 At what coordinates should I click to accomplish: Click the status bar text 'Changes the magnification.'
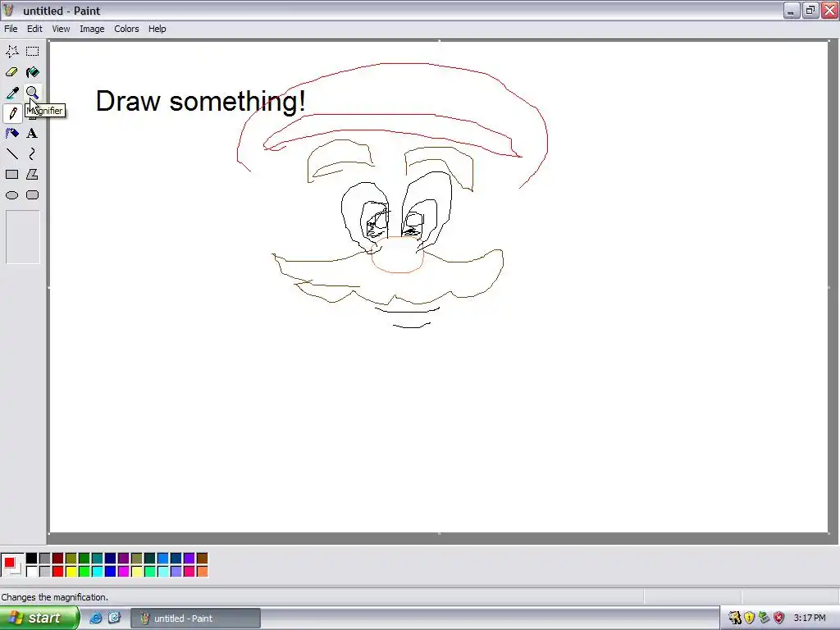click(55, 597)
